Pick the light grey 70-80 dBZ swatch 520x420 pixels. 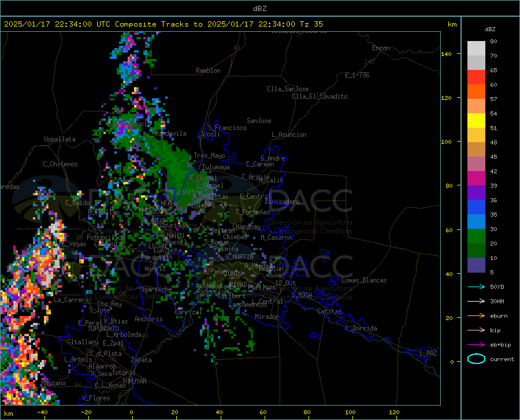[476, 49]
